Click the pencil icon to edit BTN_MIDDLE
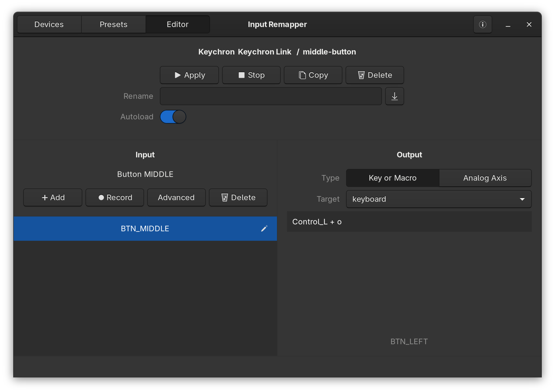555x392 pixels. [264, 228]
